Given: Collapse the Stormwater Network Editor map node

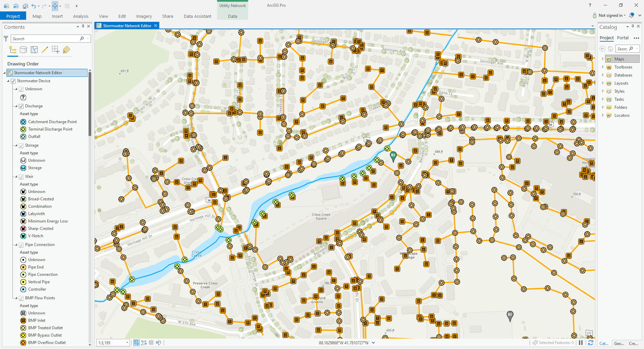Looking at the screenshot, I should 5,73.
